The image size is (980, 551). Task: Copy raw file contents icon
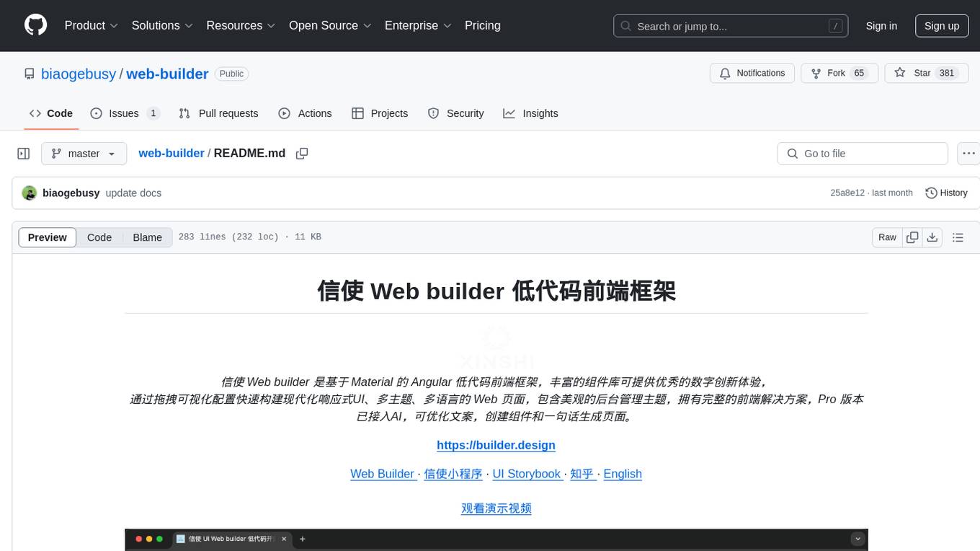coord(912,237)
